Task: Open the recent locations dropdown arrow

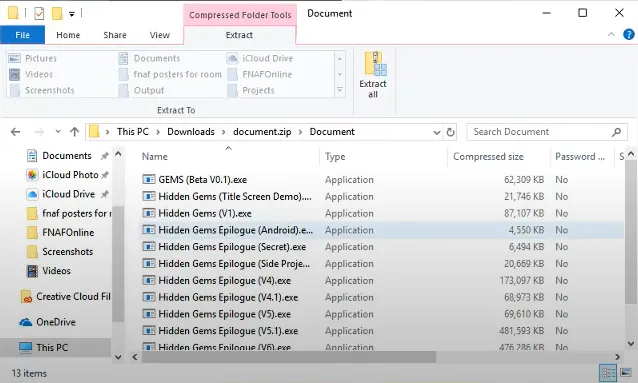Action: click(x=58, y=131)
